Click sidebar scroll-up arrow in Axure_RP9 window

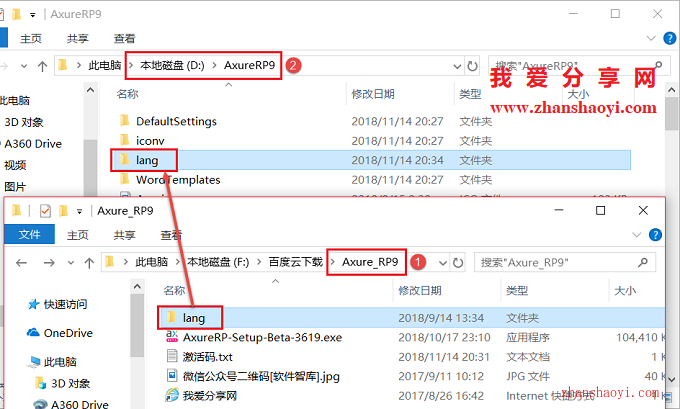(x=137, y=287)
